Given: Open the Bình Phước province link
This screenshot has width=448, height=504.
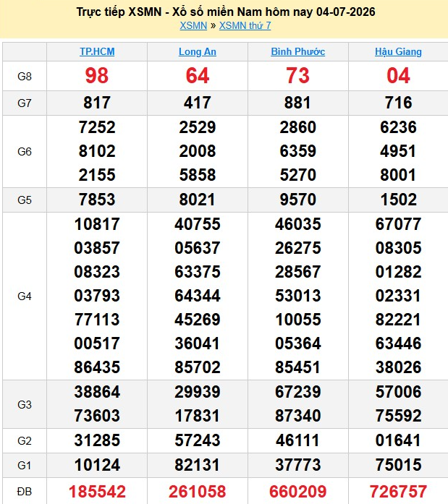Looking at the screenshot, I should (x=297, y=52).
